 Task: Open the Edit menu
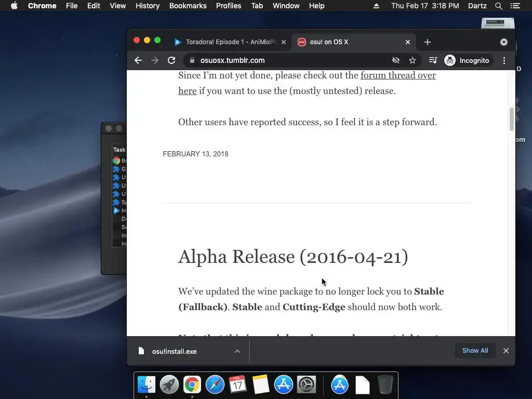[94, 6]
